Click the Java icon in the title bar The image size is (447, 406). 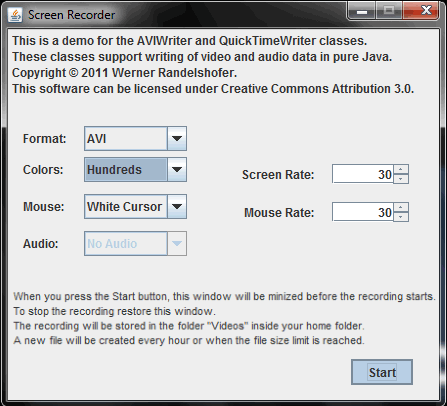click(x=15, y=15)
